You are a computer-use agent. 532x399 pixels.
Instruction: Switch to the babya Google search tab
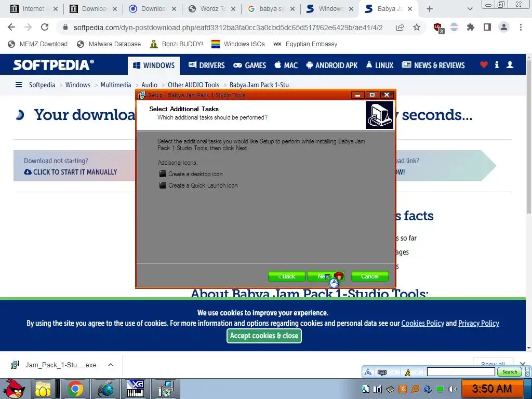tap(271, 9)
